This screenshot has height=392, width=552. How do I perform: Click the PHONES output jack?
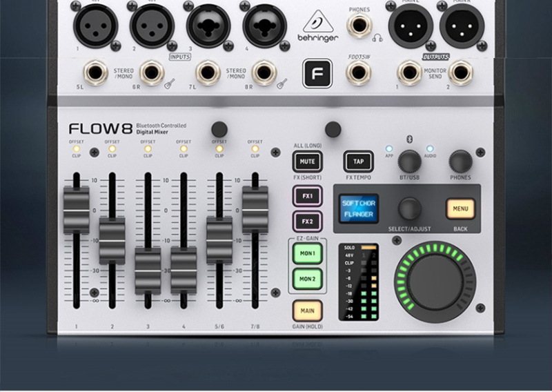click(x=359, y=26)
